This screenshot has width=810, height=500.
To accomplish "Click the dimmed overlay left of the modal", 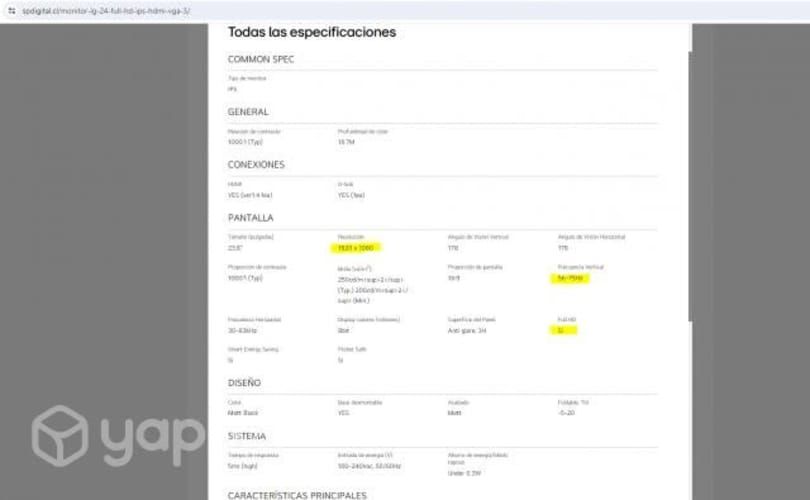I will tap(100, 250).
